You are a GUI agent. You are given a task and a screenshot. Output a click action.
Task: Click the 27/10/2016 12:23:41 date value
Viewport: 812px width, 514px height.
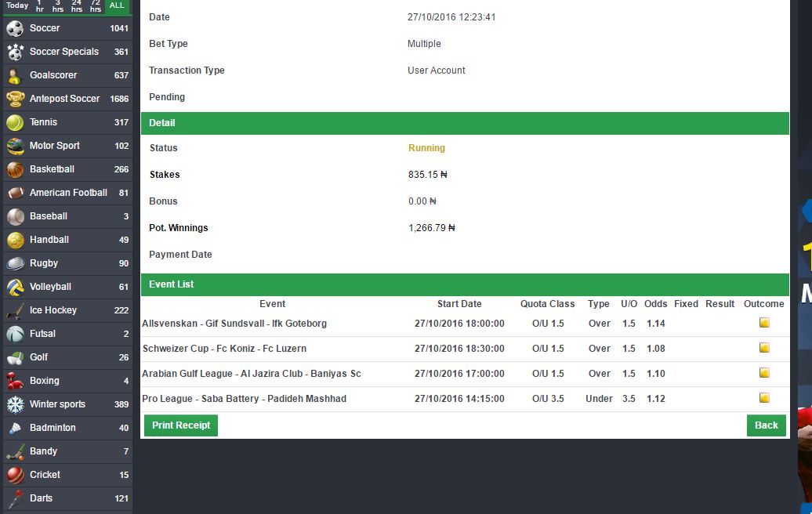[x=451, y=17]
